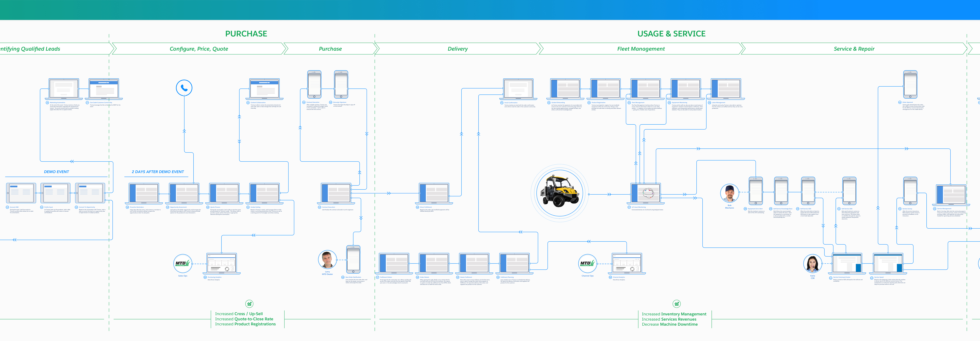Viewport: 980px width, 341px height.
Task: Open the Equipment Monitoring laptop mockup
Action: coord(686,89)
